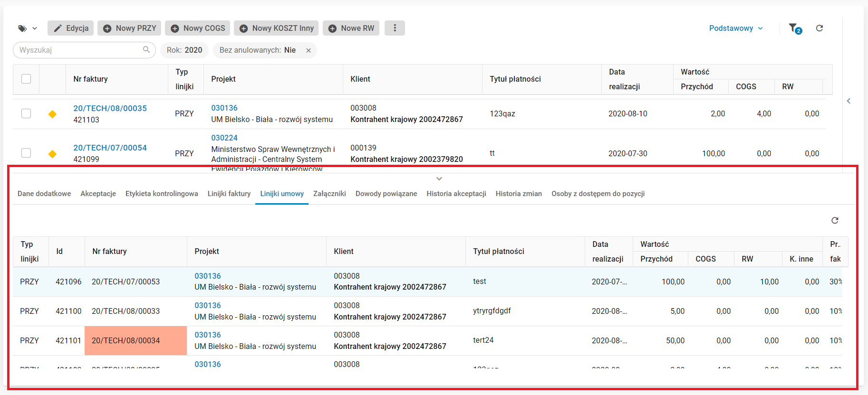The width and height of the screenshot is (868, 395).
Task: Open project link 030224
Action: [224, 138]
